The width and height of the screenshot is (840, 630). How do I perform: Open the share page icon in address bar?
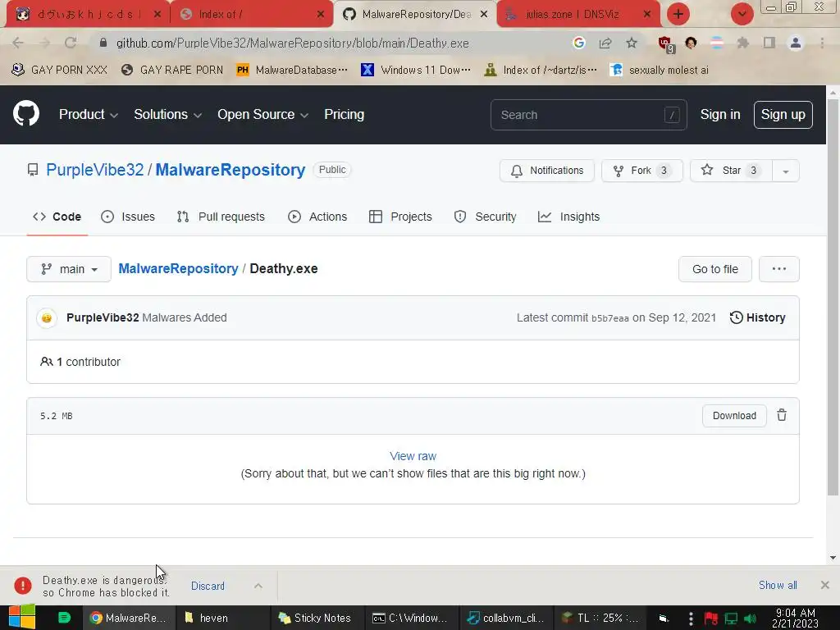605,43
